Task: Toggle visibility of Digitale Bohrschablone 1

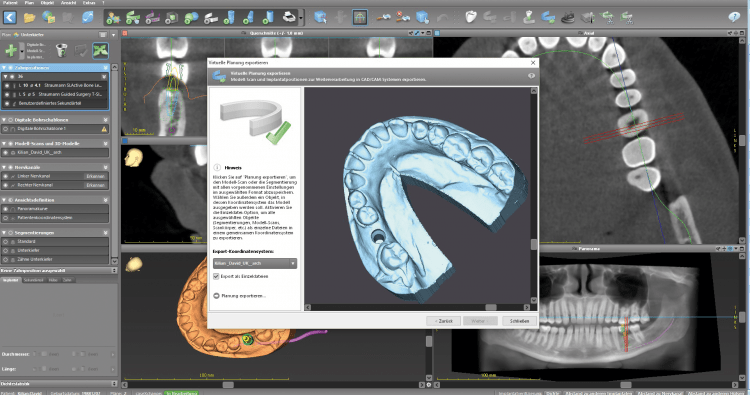Action: coord(6,129)
